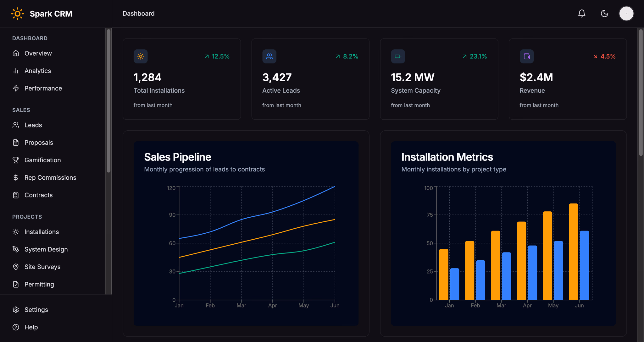Click Revenue wallet icon

click(527, 57)
